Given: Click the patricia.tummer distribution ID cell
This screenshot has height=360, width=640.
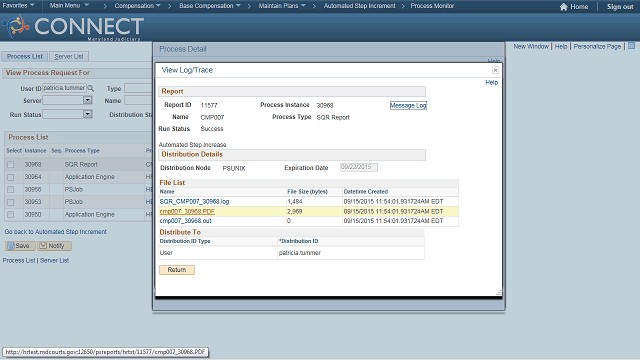Looking at the screenshot, I should pyautogui.click(x=300, y=253).
